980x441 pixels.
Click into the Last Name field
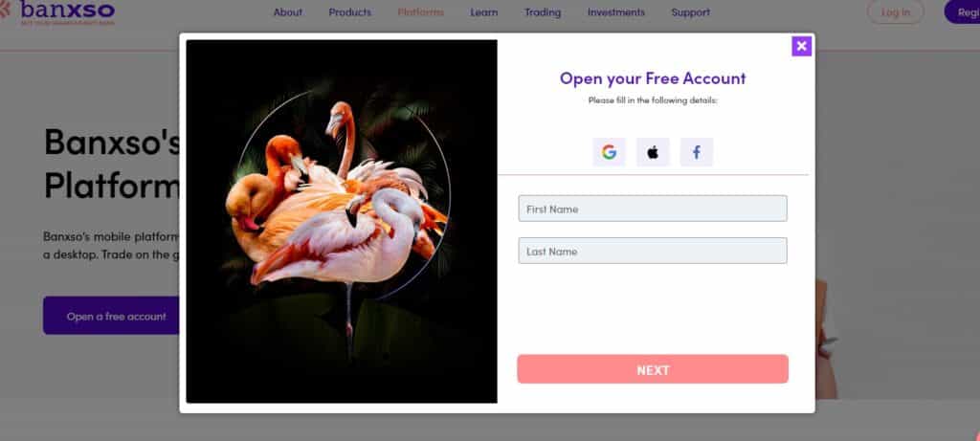[653, 251]
